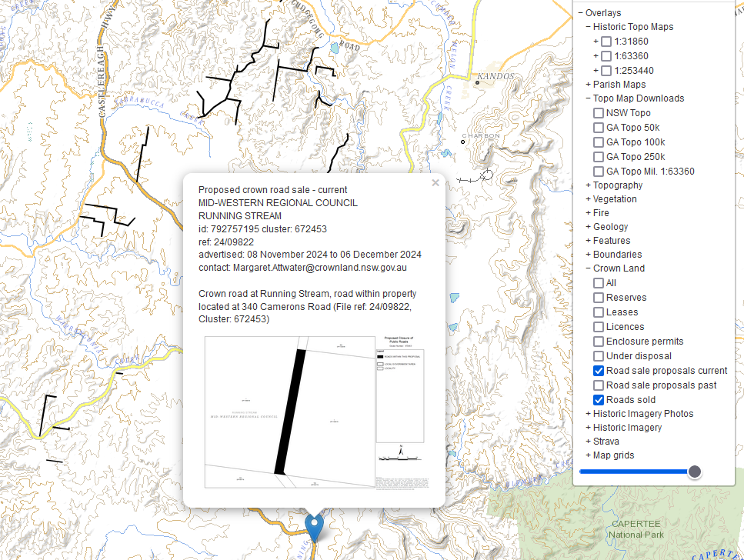Click the overlay opacity slider handle
Screen dimensions: 744x560
tap(694, 472)
